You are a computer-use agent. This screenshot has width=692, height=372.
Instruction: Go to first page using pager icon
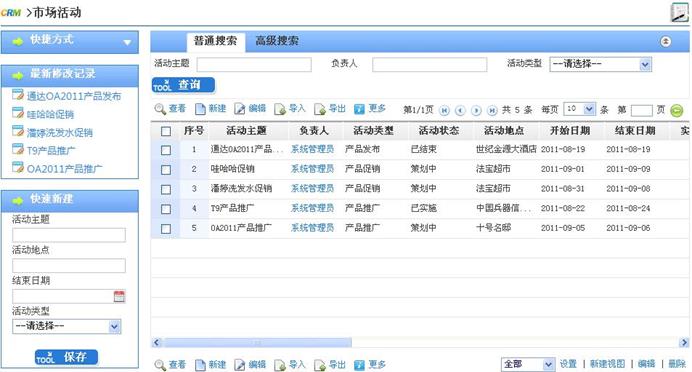point(444,110)
